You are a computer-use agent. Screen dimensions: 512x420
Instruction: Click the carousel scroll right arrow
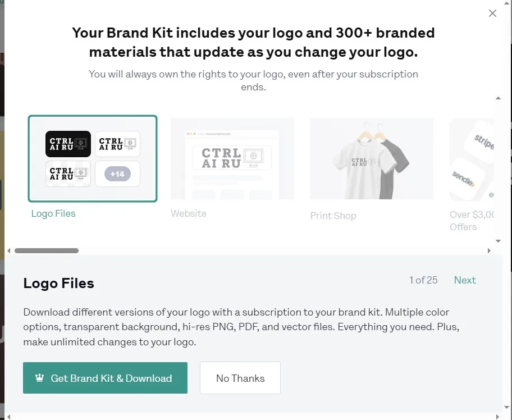point(489,251)
